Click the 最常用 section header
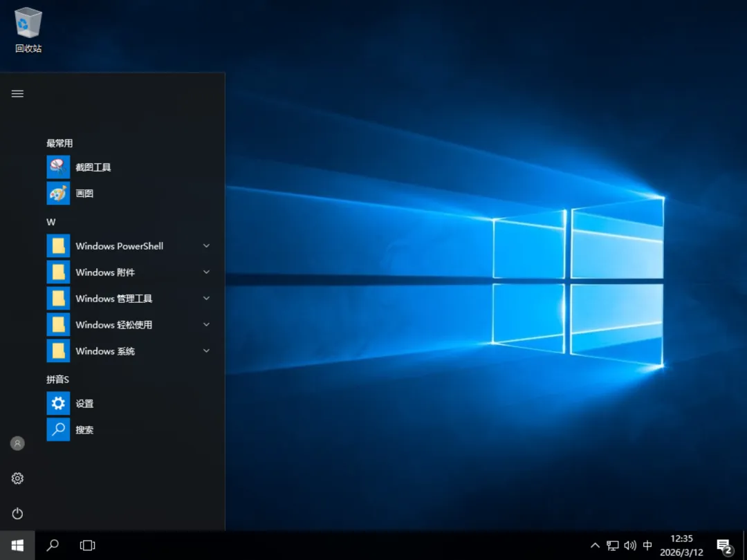Screen dimensions: 747x560 tap(59, 143)
